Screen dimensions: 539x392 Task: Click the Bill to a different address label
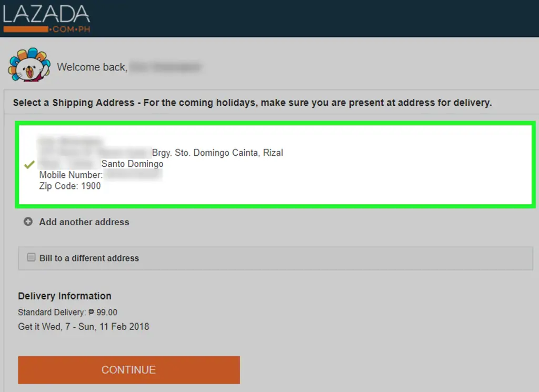point(89,258)
